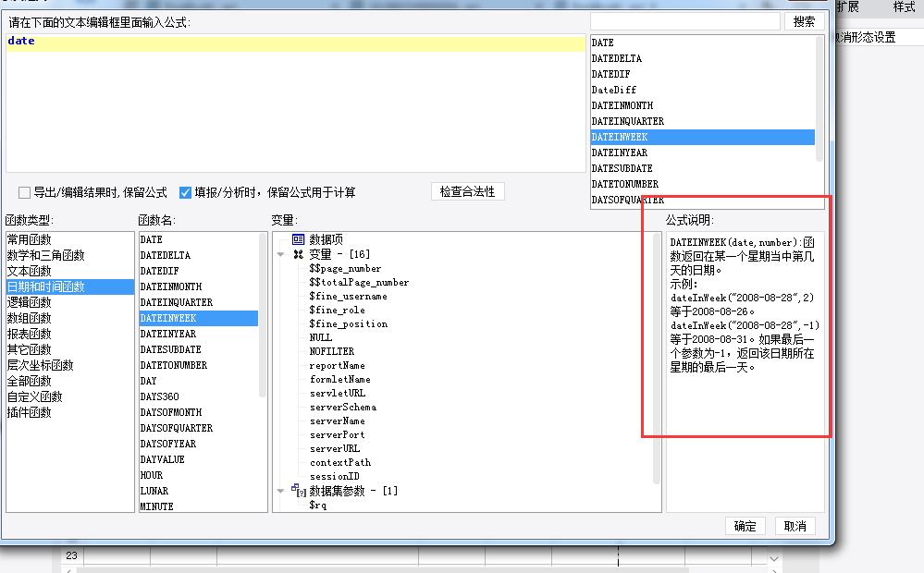
Task: Click the 数据集参数 node icon
Action: pyautogui.click(x=299, y=491)
